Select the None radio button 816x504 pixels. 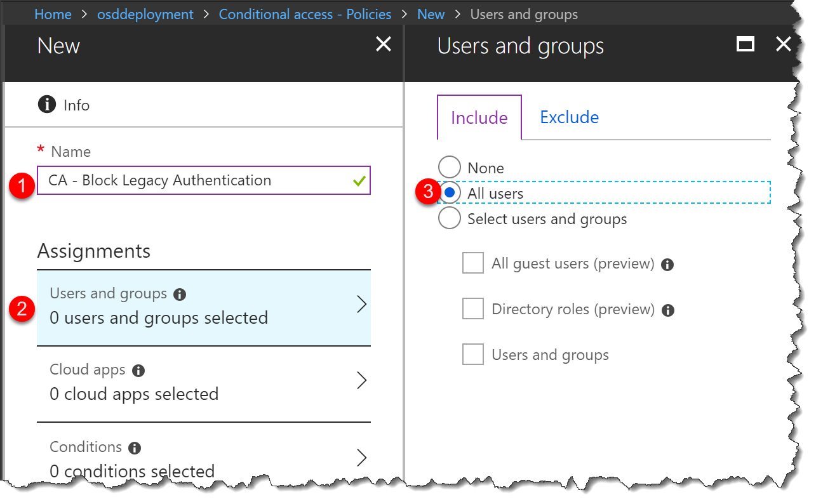449,167
